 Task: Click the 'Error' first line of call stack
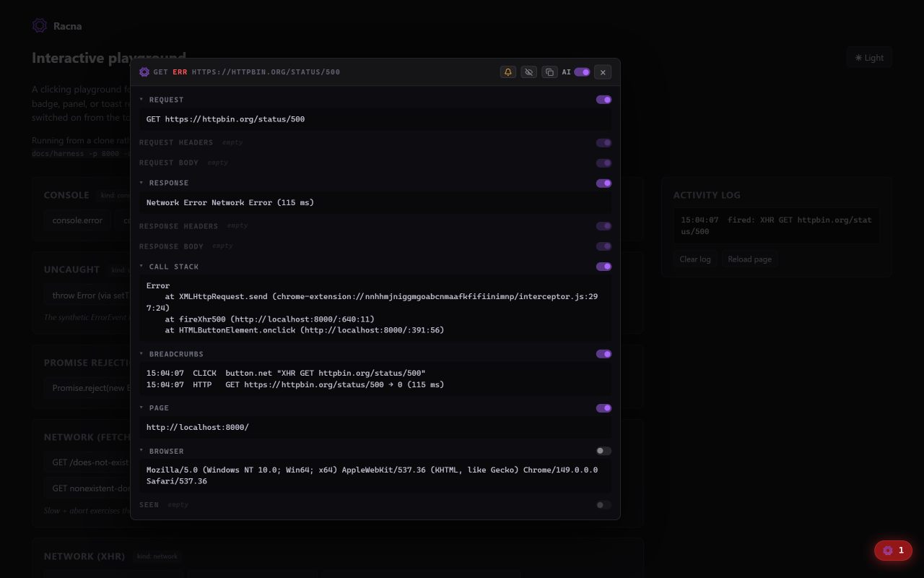click(158, 286)
